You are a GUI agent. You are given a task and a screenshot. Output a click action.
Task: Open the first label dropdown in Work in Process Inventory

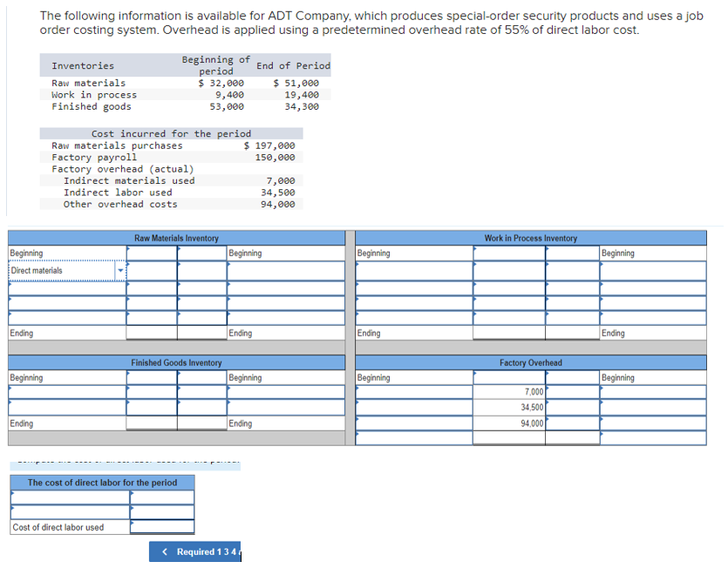click(410, 270)
